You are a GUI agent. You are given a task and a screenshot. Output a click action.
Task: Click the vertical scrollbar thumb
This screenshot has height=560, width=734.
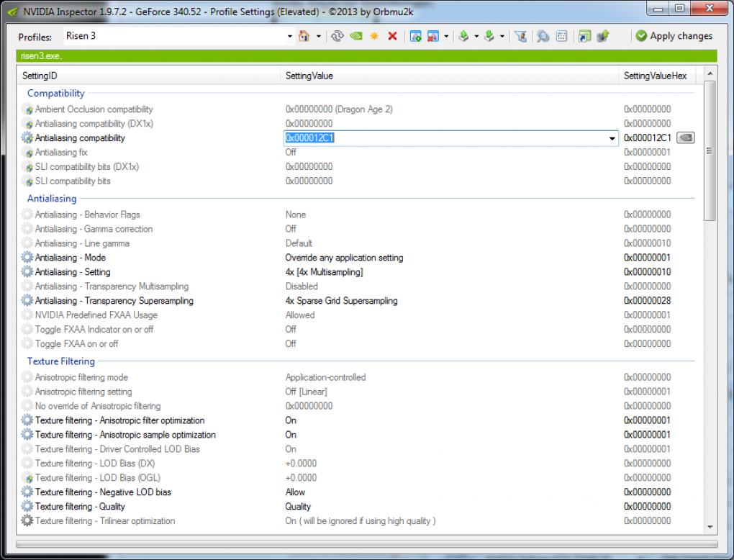(x=710, y=150)
